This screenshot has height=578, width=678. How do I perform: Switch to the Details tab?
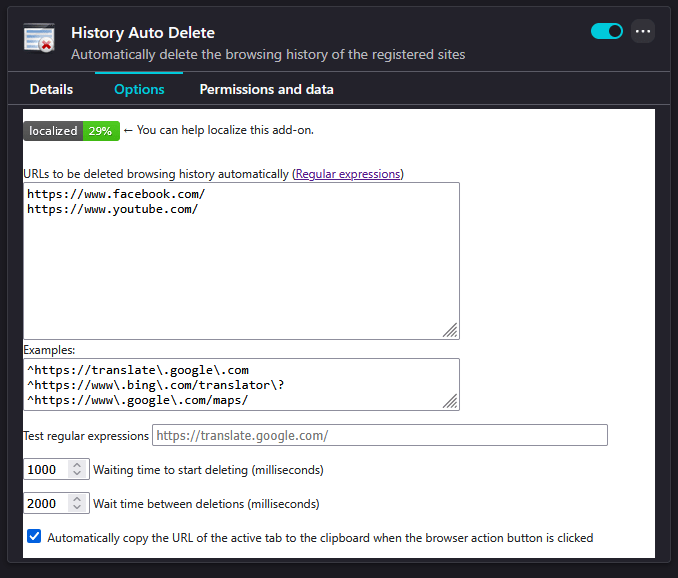point(51,89)
